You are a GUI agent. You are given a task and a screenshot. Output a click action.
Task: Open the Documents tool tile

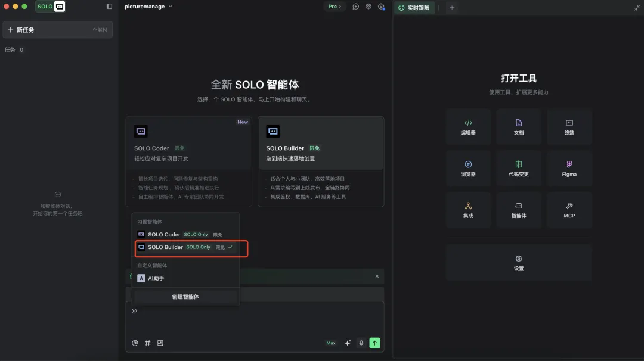pos(519,127)
